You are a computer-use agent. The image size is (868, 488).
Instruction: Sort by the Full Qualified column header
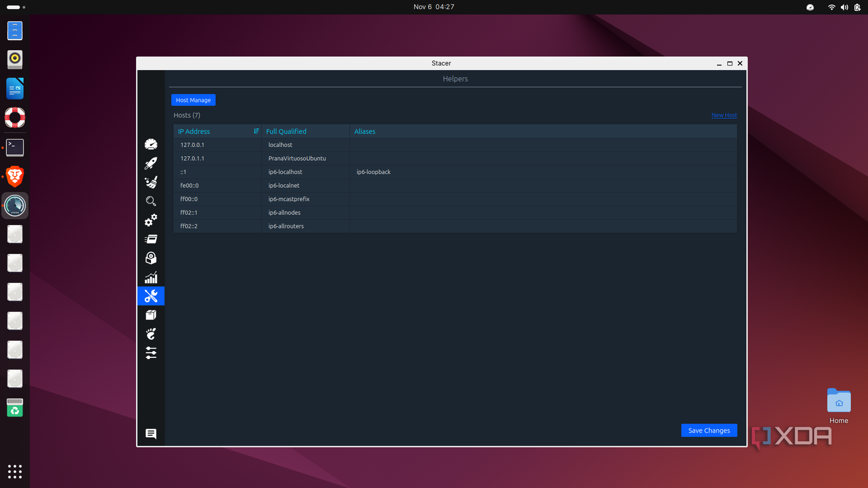pyautogui.click(x=306, y=131)
